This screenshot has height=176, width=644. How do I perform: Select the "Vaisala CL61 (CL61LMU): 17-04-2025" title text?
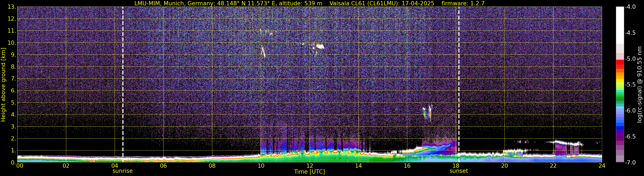coord(382,3)
